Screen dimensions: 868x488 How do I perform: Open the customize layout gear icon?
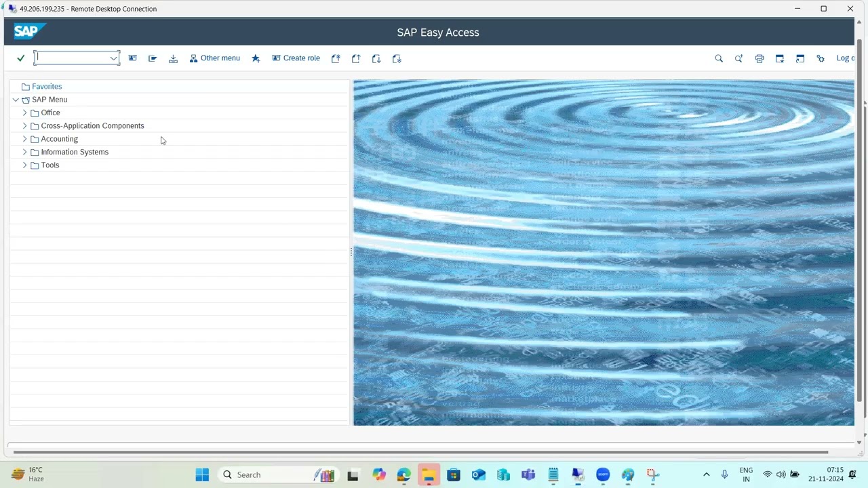[x=821, y=58]
